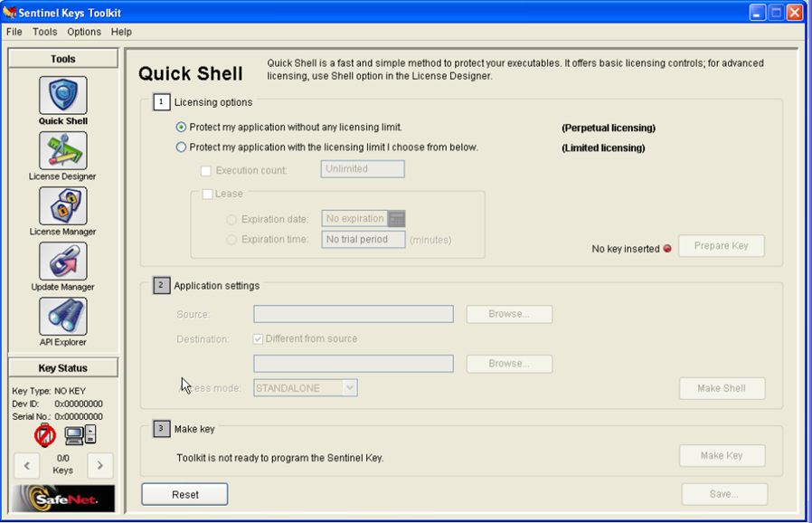Go to the next key arrow

tap(99, 466)
